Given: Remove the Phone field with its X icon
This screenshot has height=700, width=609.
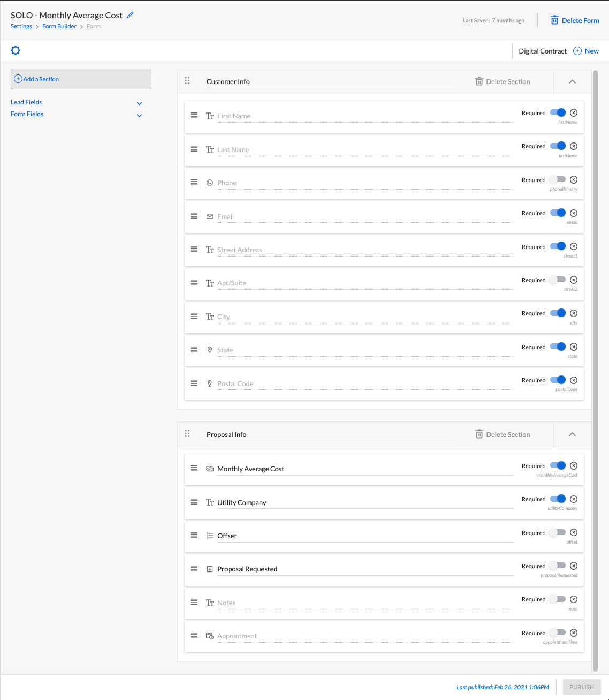Looking at the screenshot, I should pyautogui.click(x=574, y=180).
